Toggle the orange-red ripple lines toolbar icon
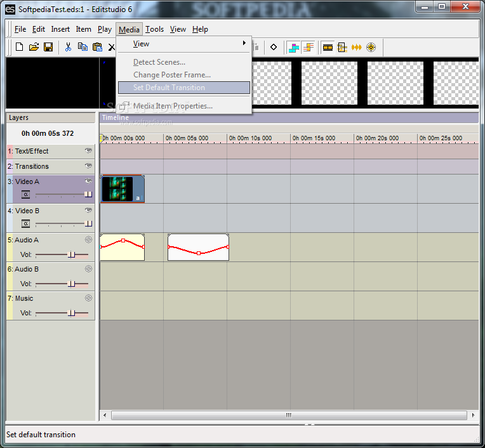 pos(309,48)
